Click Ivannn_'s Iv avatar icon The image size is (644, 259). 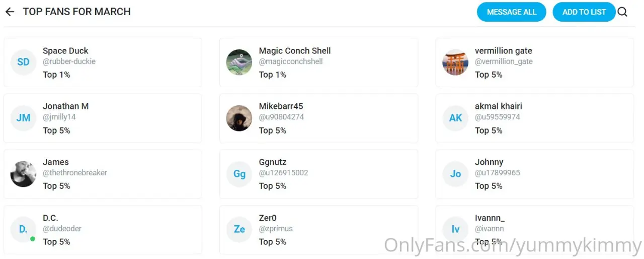click(x=455, y=229)
